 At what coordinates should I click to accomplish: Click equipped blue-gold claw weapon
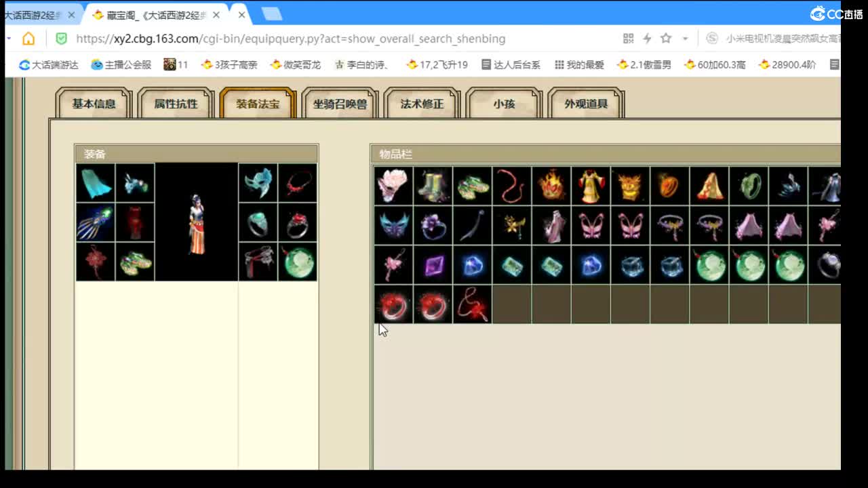click(x=95, y=222)
